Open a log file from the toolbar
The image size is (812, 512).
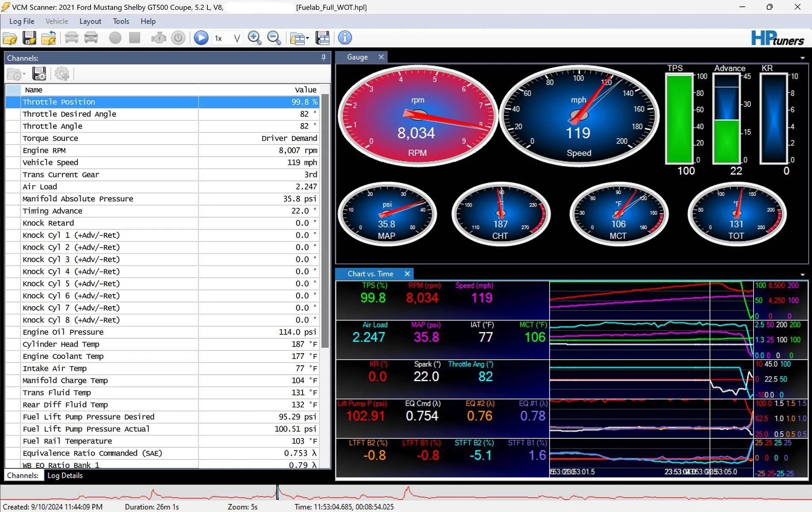click(x=10, y=38)
